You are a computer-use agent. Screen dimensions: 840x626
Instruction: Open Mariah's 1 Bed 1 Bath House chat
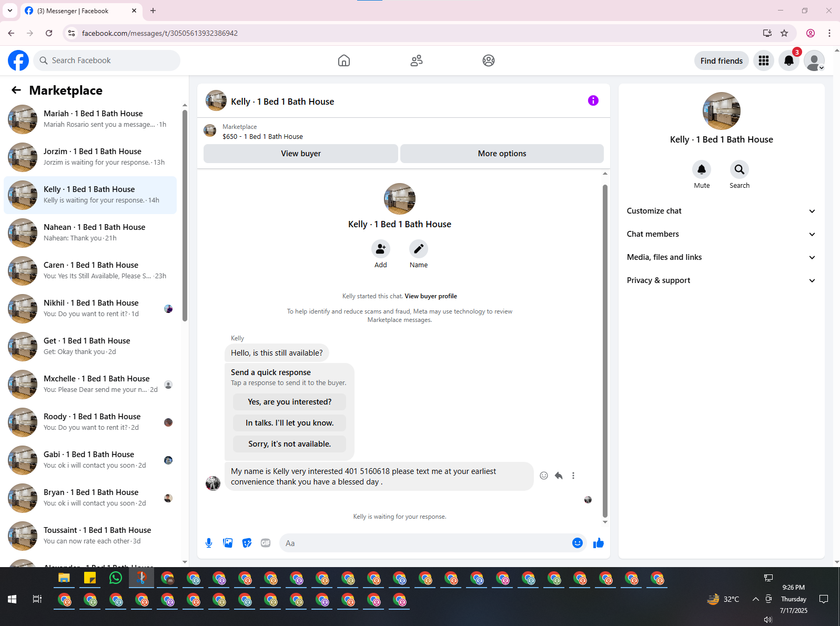coord(90,119)
